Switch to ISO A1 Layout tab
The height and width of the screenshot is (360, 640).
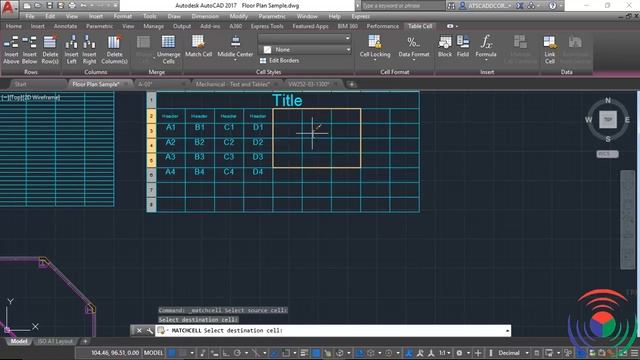[55, 341]
